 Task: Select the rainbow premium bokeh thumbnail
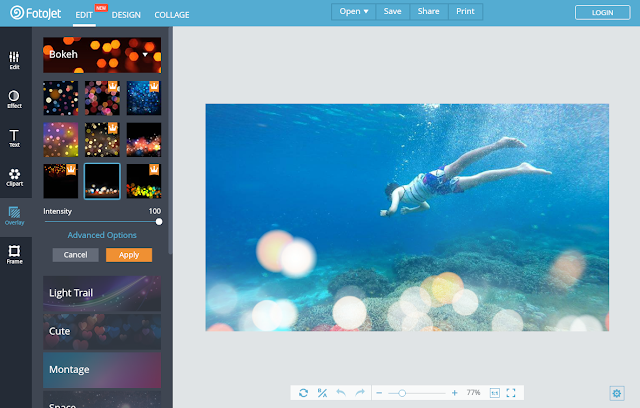144,181
